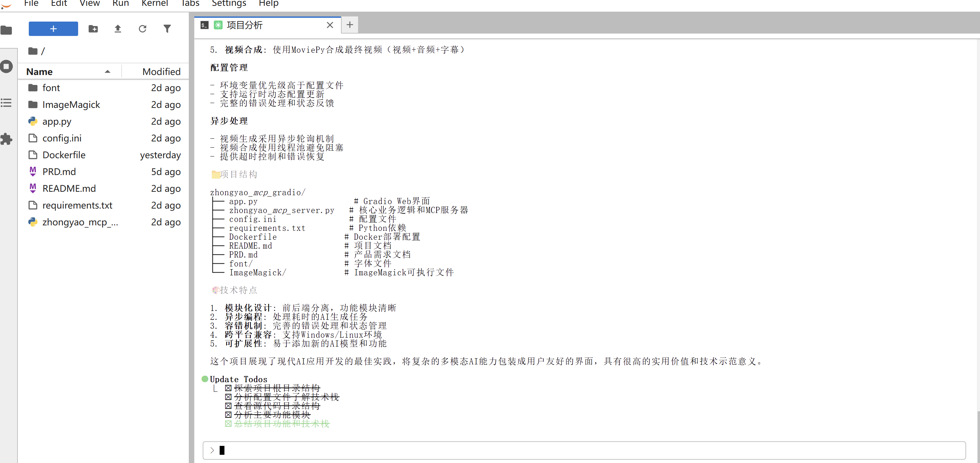This screenshot has width=980, height=463.
Task: Click the blue New Launcher plus button
Action: point(53,28)
